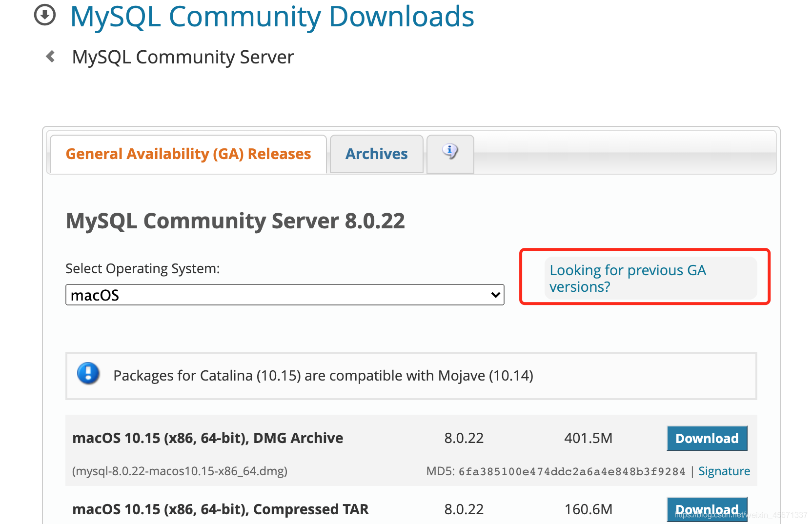Download the macOS 10.15 Compressed TAR

(x=707, y=509)
